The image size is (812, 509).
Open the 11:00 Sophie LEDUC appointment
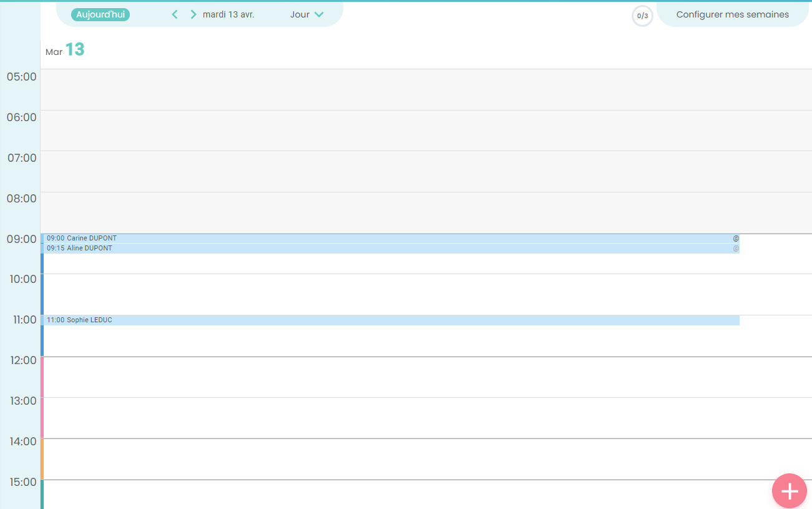[374, 320]
